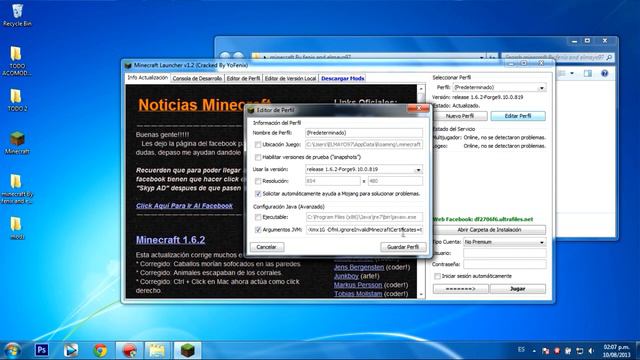The width and height of the screenshot is (640, 360).
Task: Toggle preview pane icon in Explorer window
Action: [588, 73]
